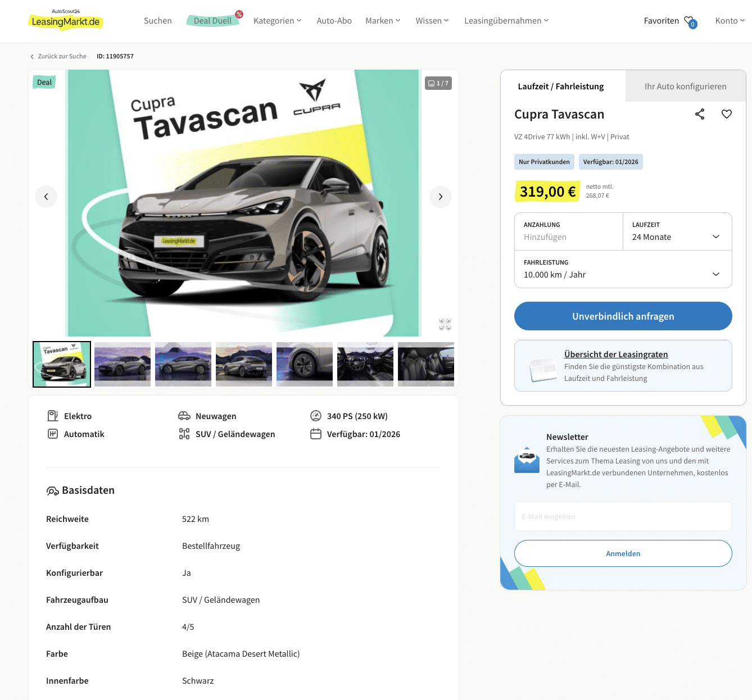Screen dimensions: 752x700
Task: Click the Basisdaten car icon
Action: pos(52,491)
